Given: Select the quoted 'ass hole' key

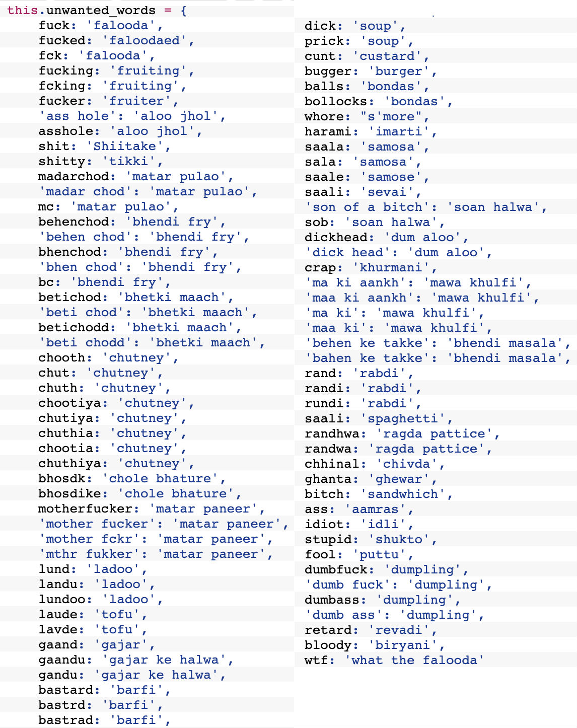Looking at the screenshot, I should (78, 116).
